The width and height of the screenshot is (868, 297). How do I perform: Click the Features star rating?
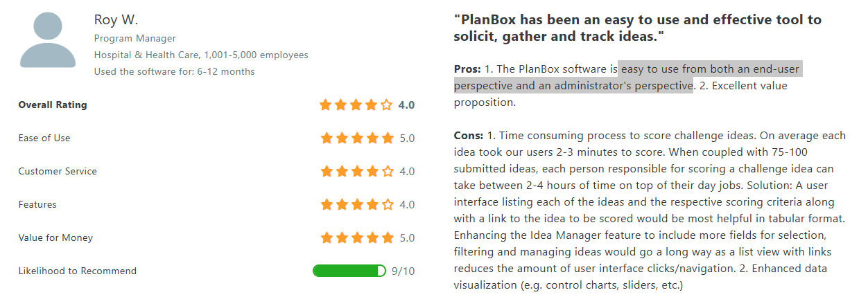pos(358,205)
